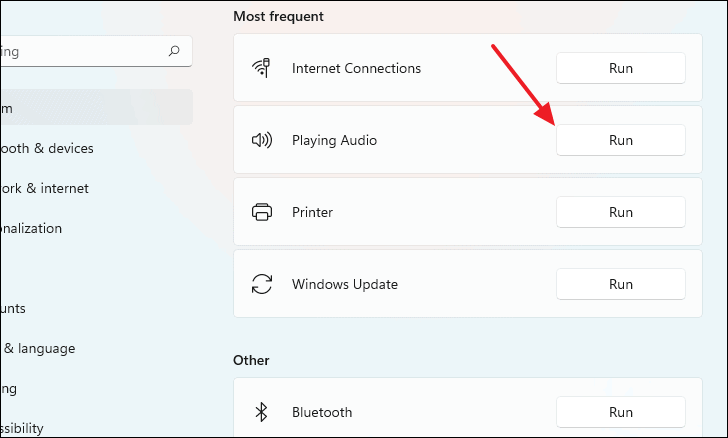Screen dimensions: 728x438
Task: Click the Windows Update label
Action: (344, 284)
